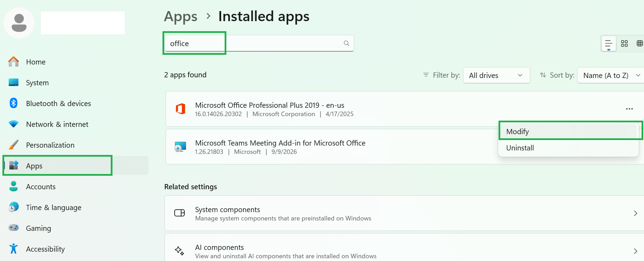This screenshot has height=261, width=644.
Task: Click the Home house icon
Action: pyautogui.click(x=14, y=62)
